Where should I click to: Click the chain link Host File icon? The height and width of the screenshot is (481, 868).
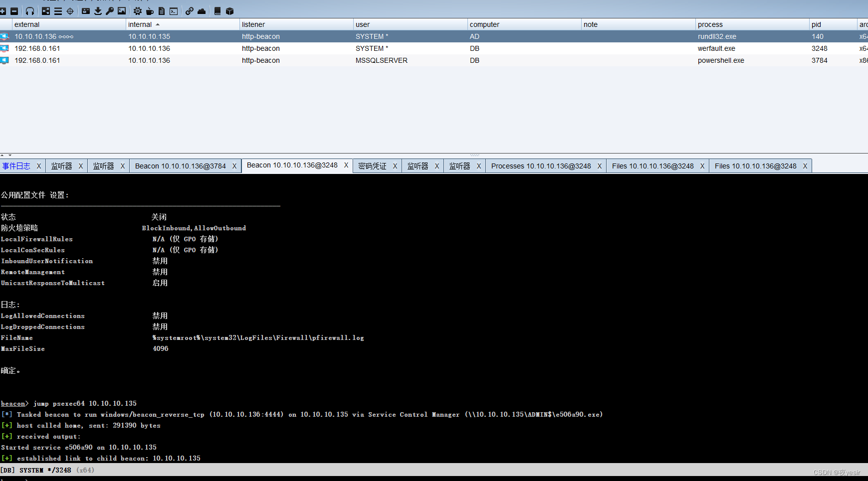[190, 11]
